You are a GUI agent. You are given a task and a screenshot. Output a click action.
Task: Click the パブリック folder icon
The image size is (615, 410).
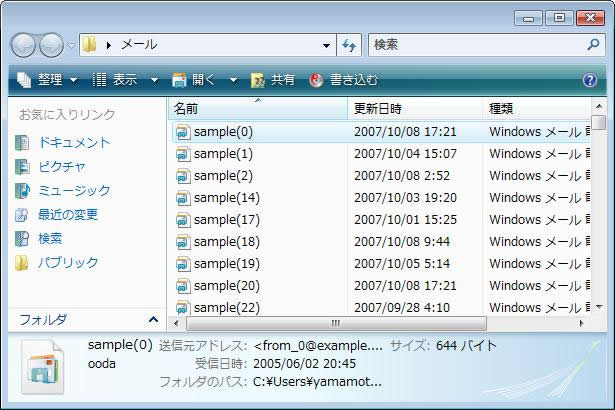[22, 262]
